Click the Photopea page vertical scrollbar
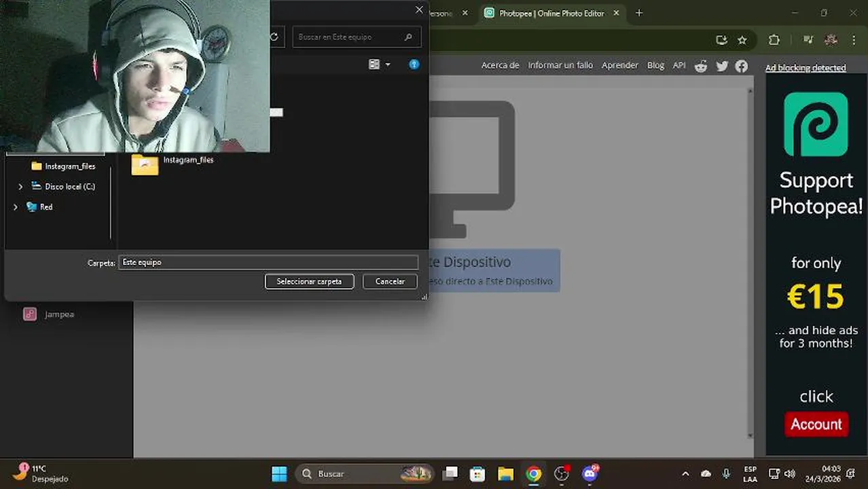 tap(750, 261)
